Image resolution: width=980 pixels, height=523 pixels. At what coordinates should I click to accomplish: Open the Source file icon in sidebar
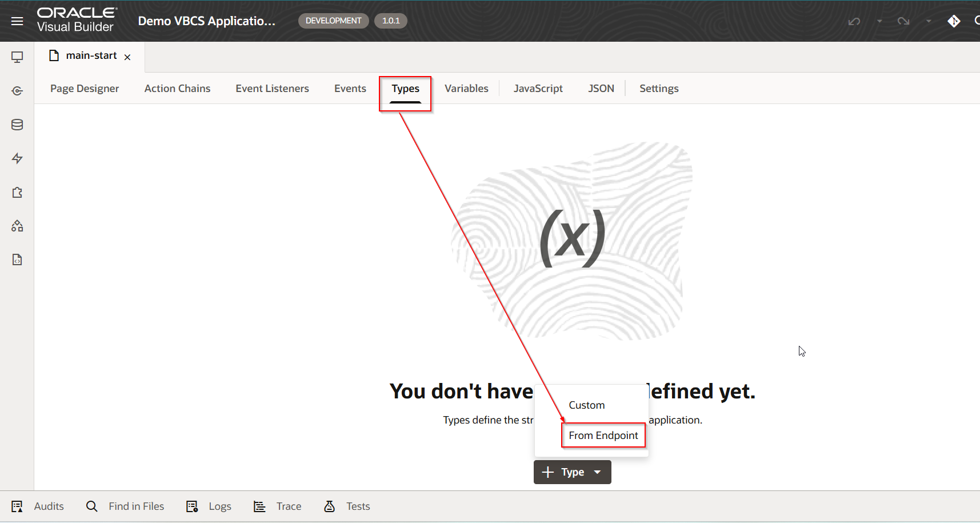click(x=17, y=260)
